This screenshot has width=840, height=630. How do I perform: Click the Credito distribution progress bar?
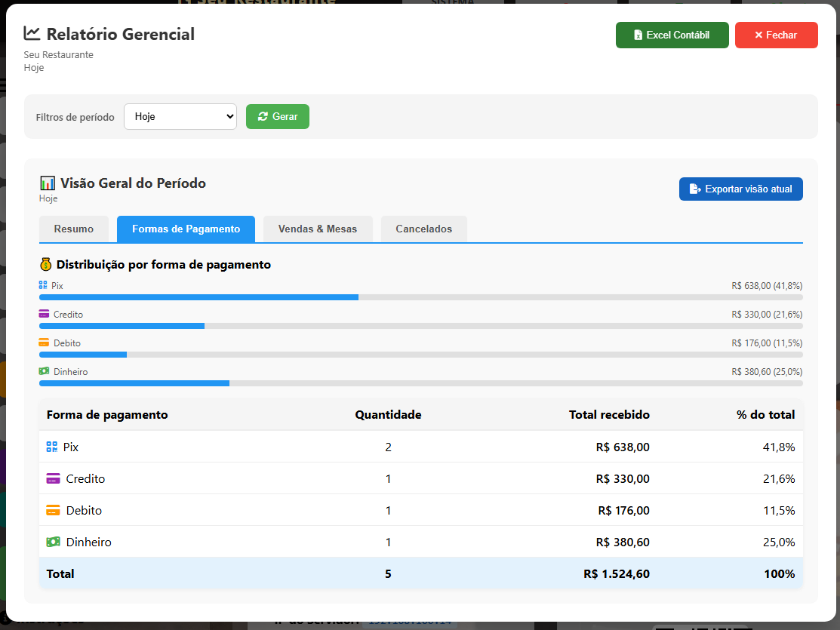click(x=420, y=326)
